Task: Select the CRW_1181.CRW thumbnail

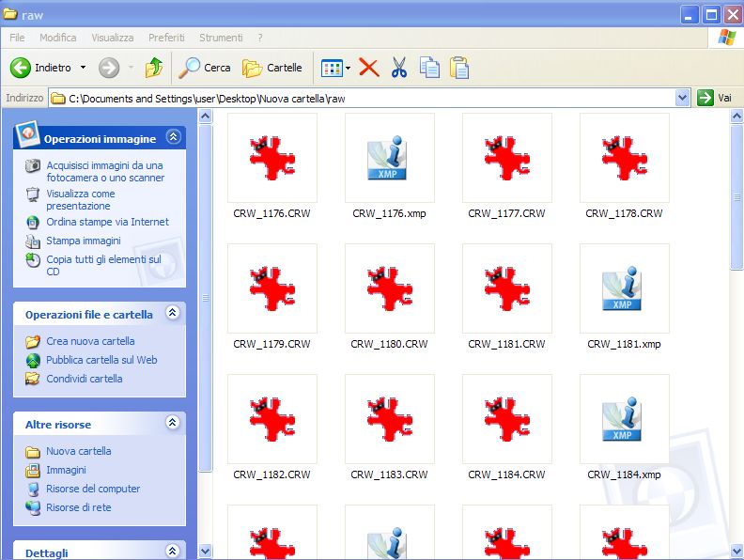Action: click(x=506, y=288)
